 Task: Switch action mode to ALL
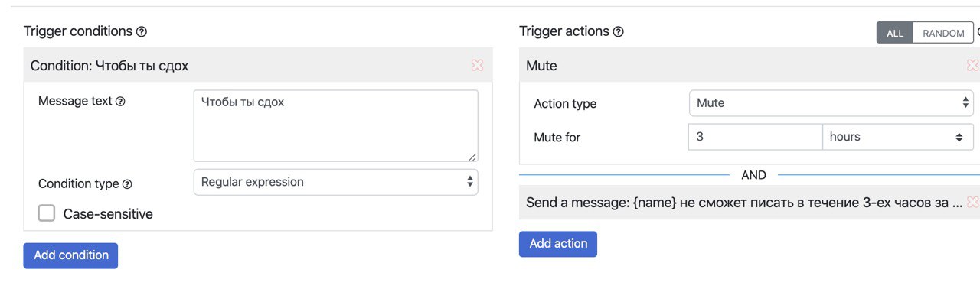(x=895, y=33)
